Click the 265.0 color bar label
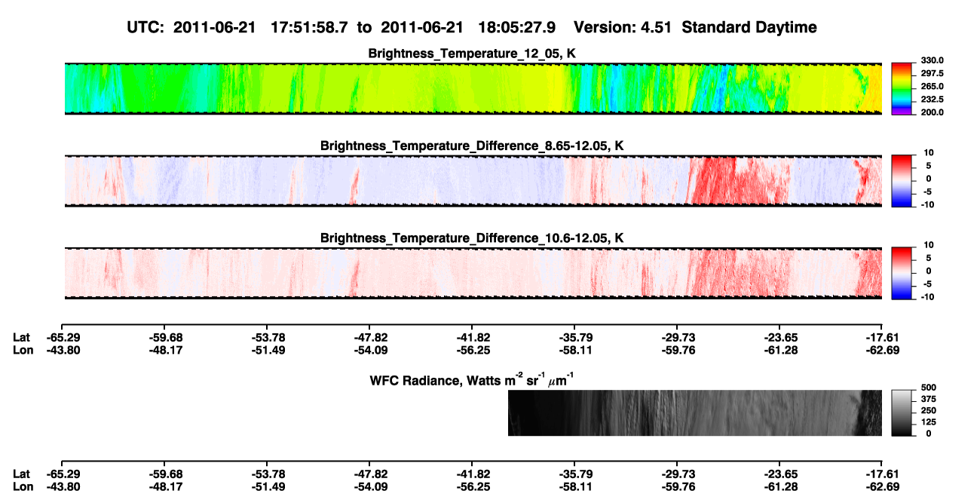980x503 pixels. pos(933,87)
